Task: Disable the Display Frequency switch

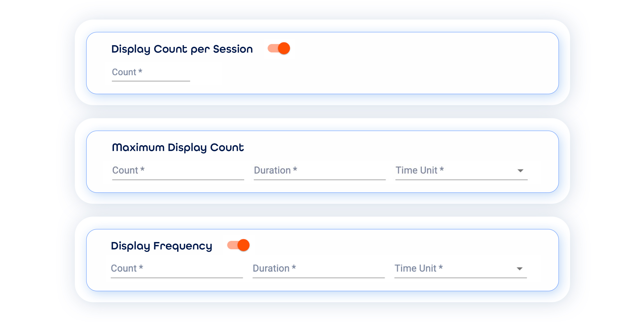Action: click(x=238, y=245)
